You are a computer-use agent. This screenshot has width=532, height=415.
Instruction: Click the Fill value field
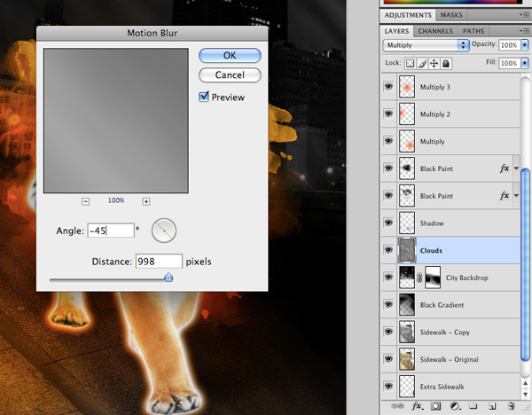tap(509, 63)
